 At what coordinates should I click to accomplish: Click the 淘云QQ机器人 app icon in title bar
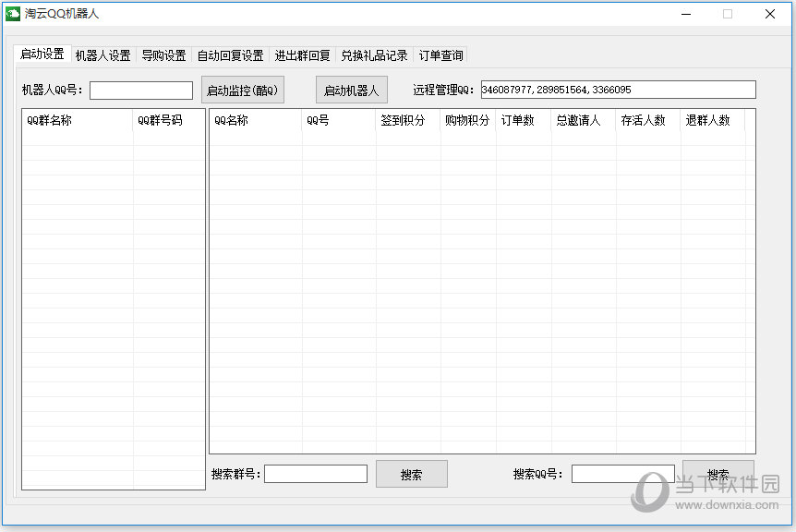[x=13, y=14]
